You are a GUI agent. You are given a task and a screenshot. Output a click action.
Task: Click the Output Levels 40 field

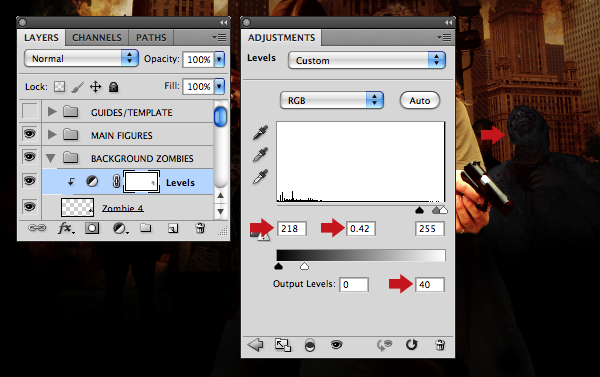(x=430, y=284)
